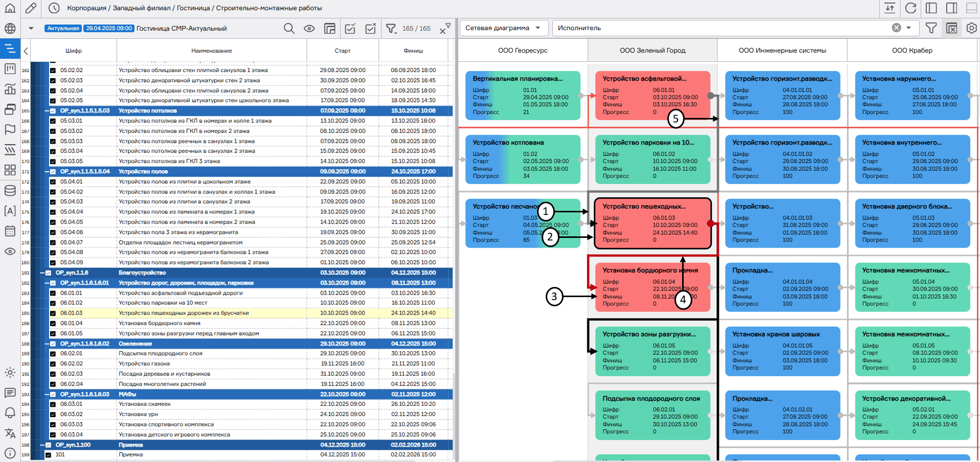Select the ООО Зеленый Город column header
980x462 pixels.
(x=652, y=51)
